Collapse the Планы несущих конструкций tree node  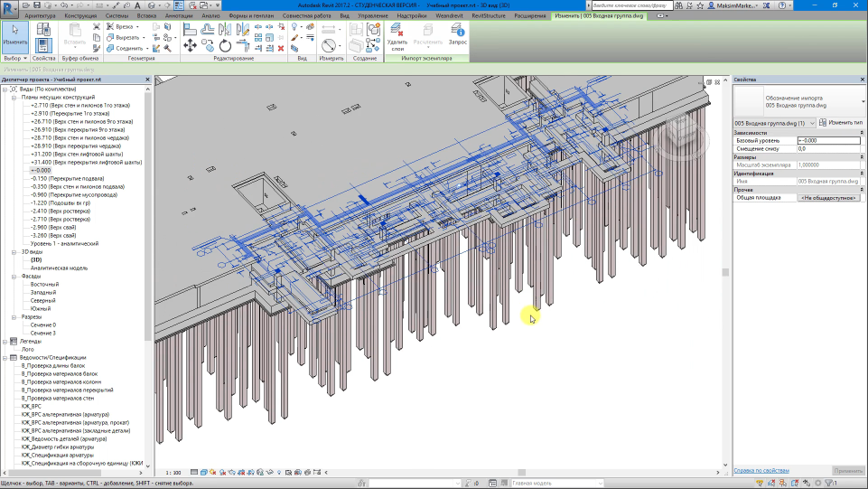click(14, 98)
